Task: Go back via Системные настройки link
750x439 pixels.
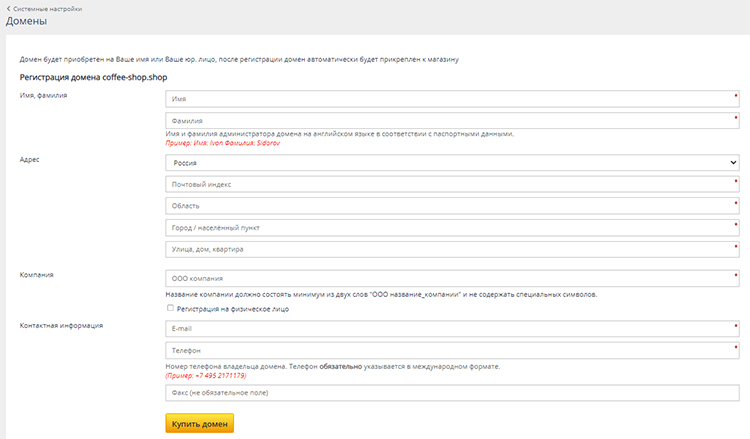Action: (x=47, y=8)
